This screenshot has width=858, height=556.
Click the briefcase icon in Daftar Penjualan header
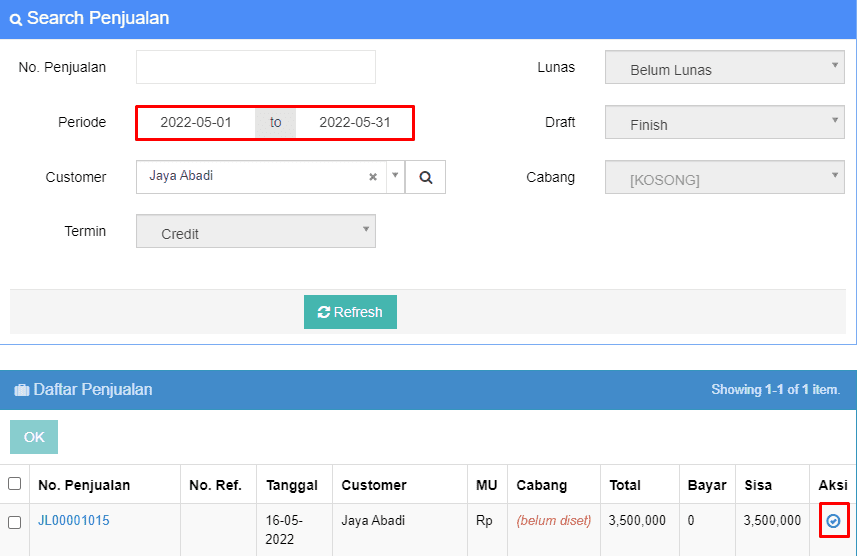click(21, 390)
